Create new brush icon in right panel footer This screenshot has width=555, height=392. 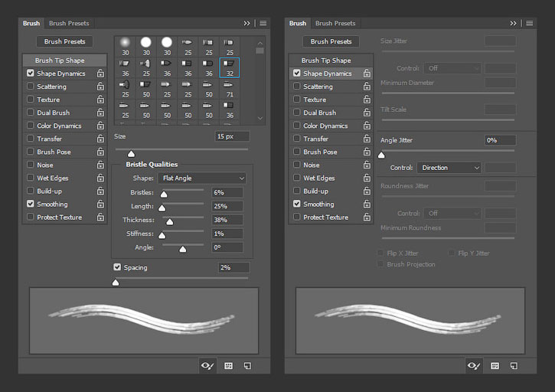point(514,366)
